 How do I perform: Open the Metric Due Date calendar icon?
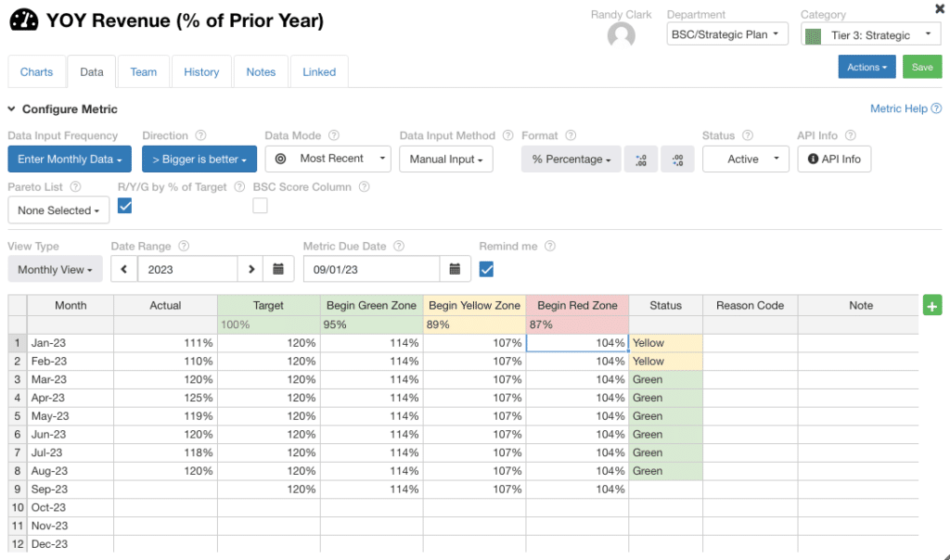(x=455, y=269)
